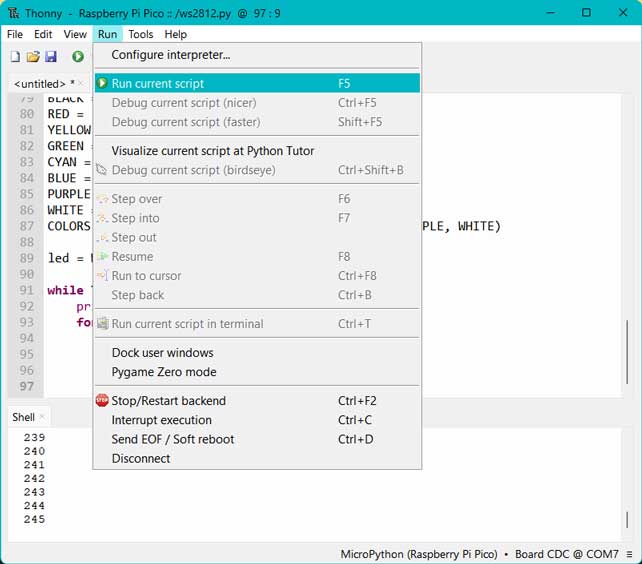Open the Help menu
This screenshot has width=642, height=564.
(x=176, y=34)
